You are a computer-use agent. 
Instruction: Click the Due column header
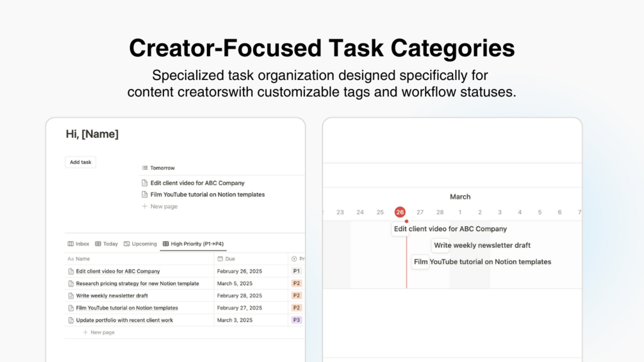click(x=251, y=259)
